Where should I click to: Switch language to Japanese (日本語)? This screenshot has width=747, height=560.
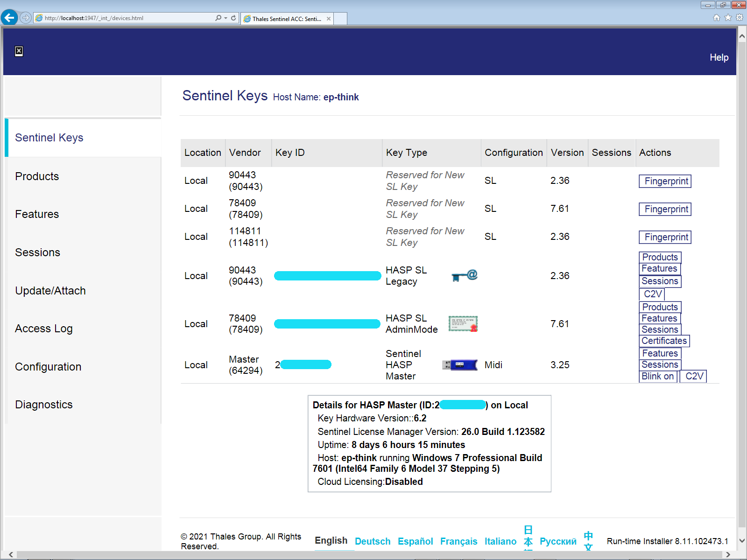click(528, 538)
